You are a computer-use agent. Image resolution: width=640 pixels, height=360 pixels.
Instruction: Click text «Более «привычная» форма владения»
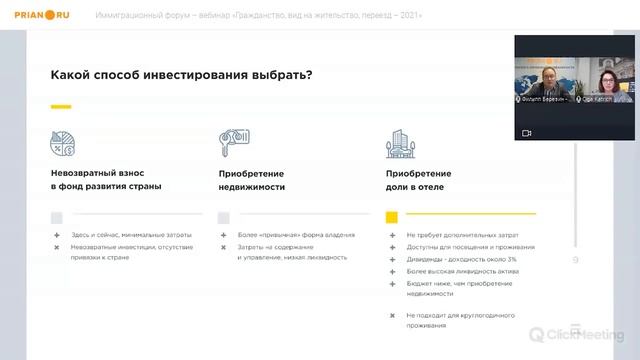click(x=296, y=235)
